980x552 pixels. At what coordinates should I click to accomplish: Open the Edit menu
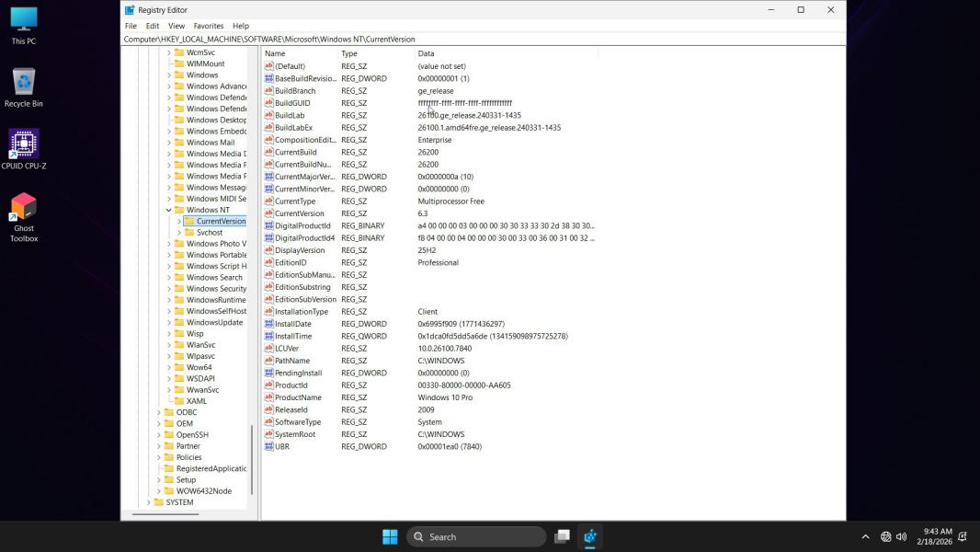pos(153,26)
